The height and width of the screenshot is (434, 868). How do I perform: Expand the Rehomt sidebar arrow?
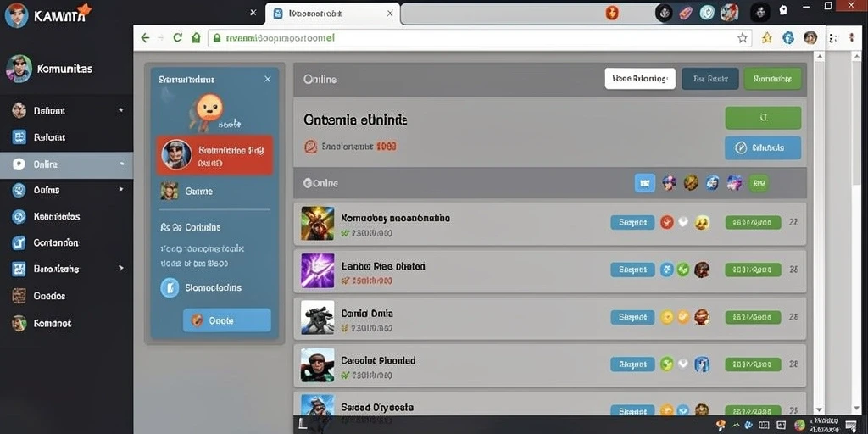pos(120,110)
